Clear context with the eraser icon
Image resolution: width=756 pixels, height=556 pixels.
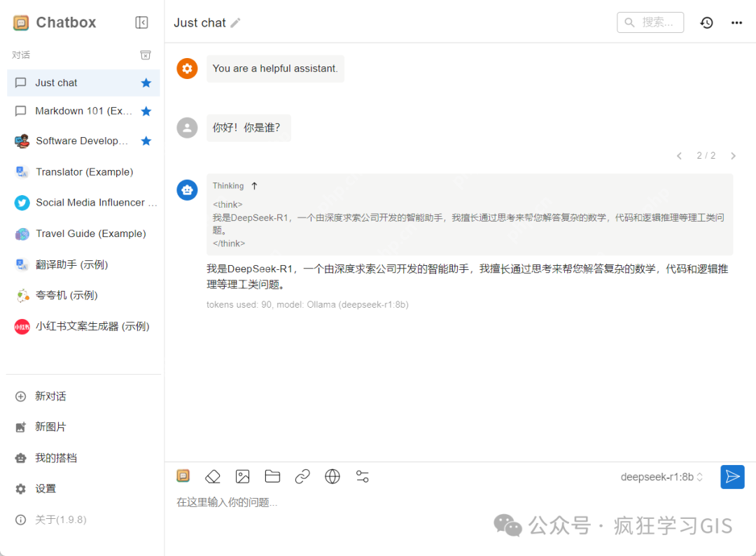pos(213,476)
